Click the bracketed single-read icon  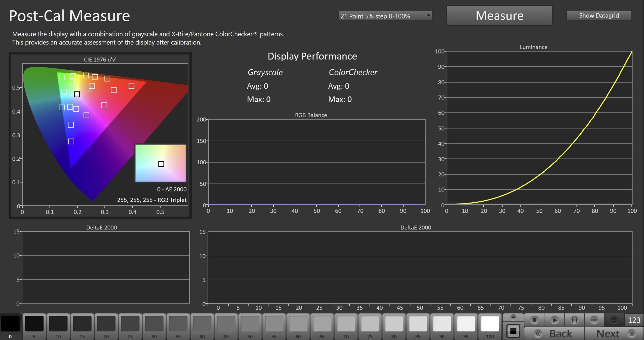(574, 320)
